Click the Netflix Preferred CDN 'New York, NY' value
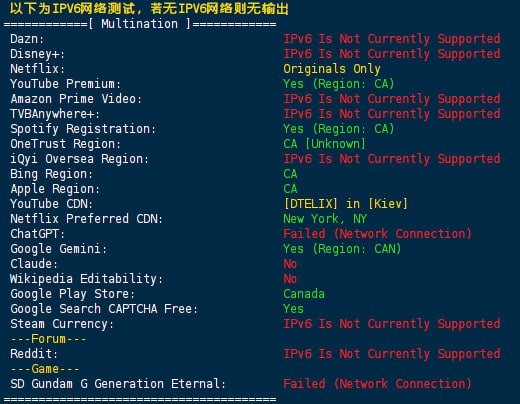The height and width of the screenshot is (404, 520). point(325,219)
